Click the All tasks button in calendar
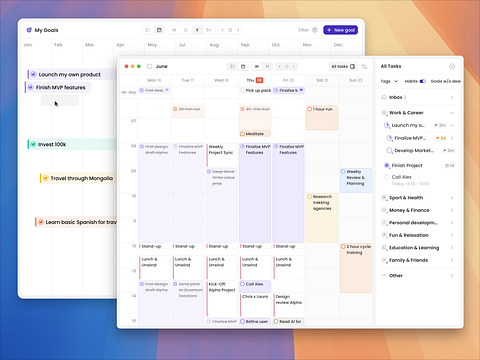Image resolution: width=480 pixels, height=360 pixels. tap(343, 67)
